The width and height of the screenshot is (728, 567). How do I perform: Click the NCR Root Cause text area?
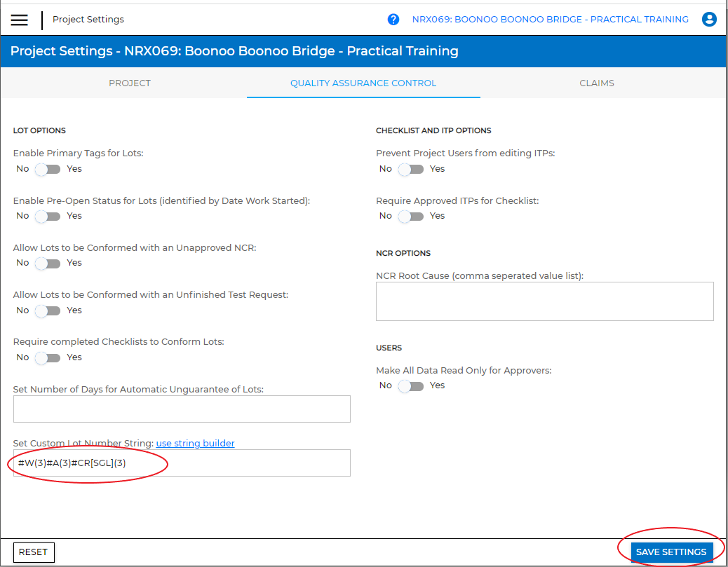[544, 301]
